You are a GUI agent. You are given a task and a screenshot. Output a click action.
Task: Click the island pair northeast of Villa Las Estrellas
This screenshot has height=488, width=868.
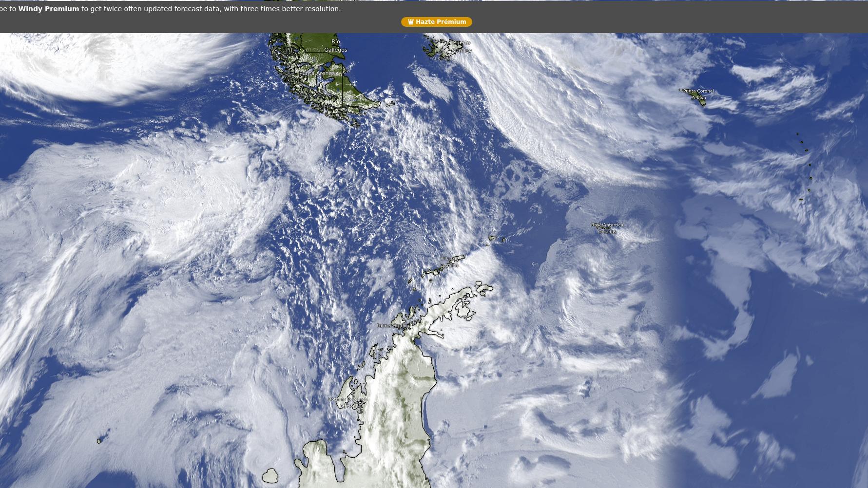[497, 239]
